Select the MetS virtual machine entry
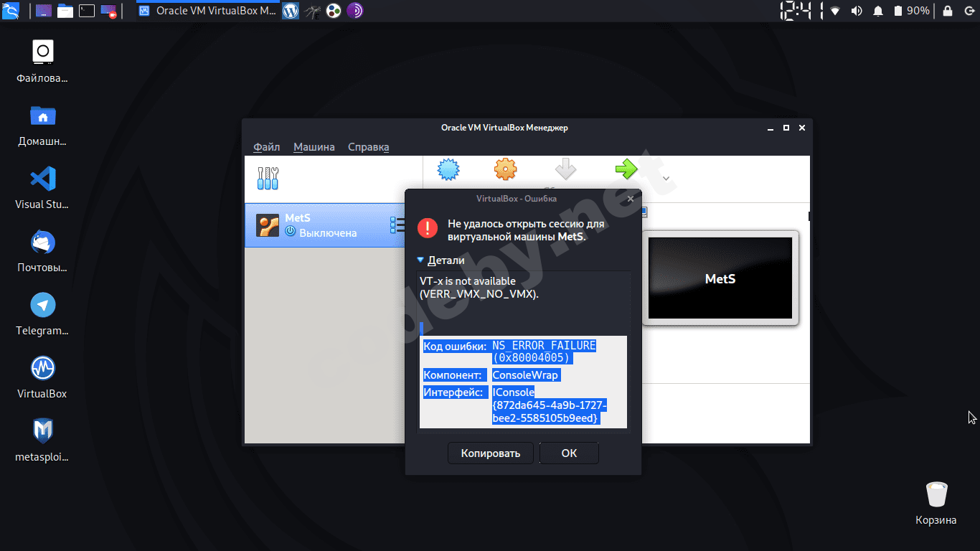980x551 pixels. coord(325,225)
